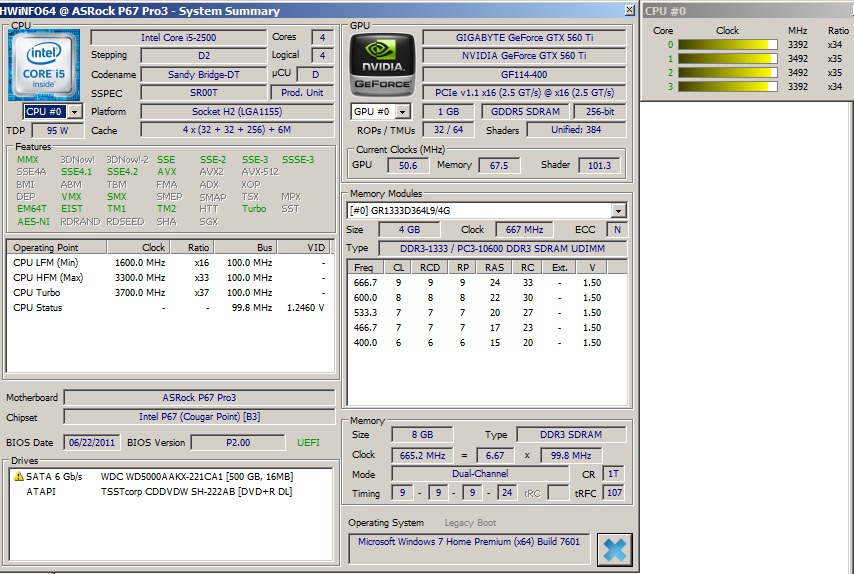Click the ASRock P67 Pro3 motherboard field
The width and height of the screenshot is (854, 574).
click(199, 398)
